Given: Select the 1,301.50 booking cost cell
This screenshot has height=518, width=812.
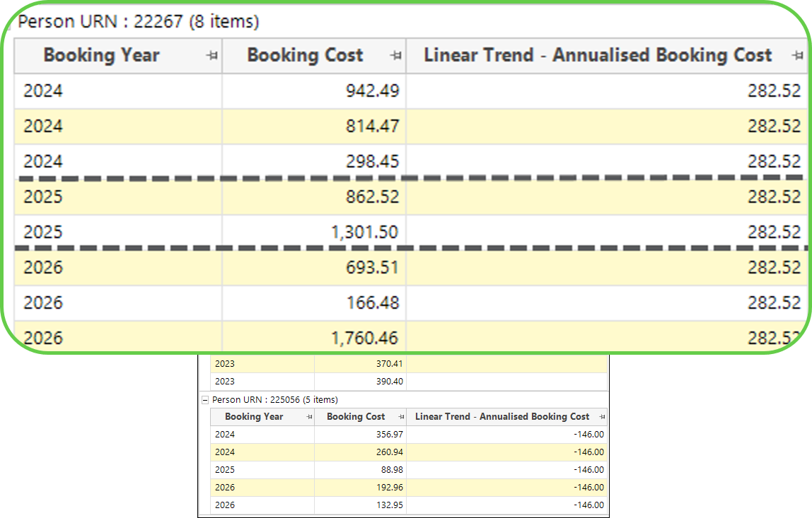Looking at the screenshot, I should [x=314, y=232].
